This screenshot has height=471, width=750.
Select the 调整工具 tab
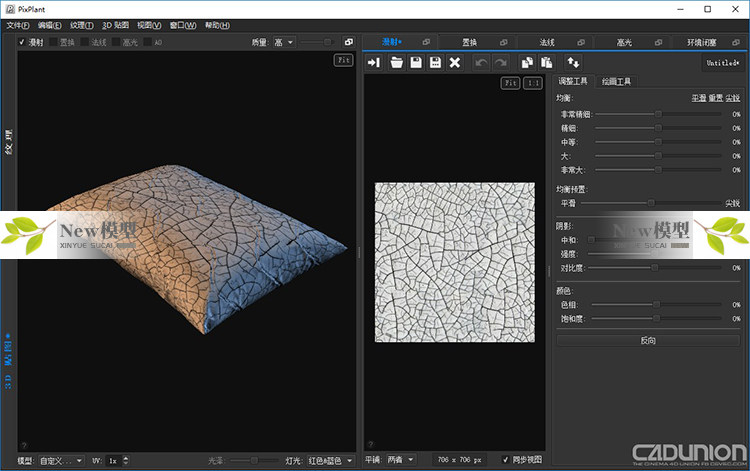tap(573, 81)
